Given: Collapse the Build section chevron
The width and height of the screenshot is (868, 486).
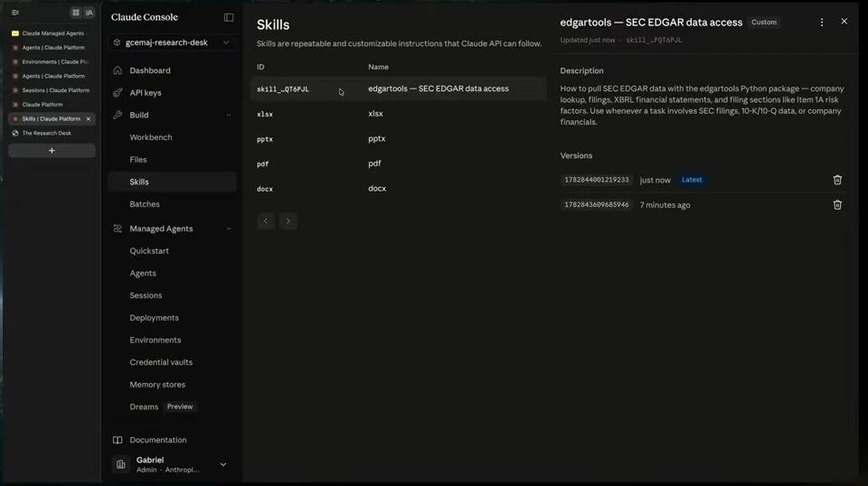Looking at the screenshot, I should pyautogui.click(x=229, y=115).
